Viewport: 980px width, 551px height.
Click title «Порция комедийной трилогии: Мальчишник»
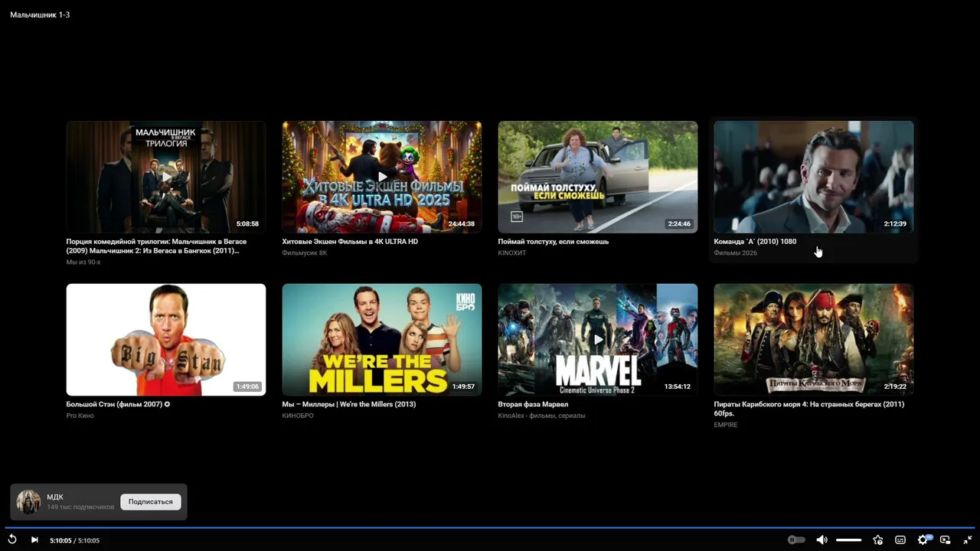pyautogui.click(x=157, y=246)
